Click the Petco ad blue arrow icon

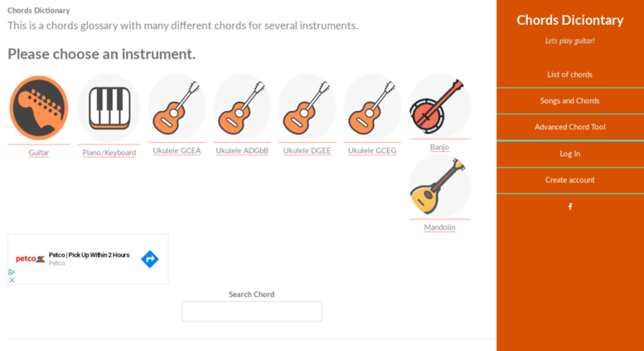click(150, 260)
